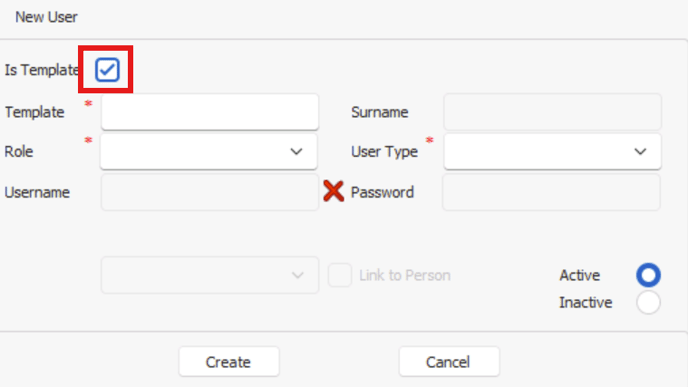Click the Username input field
Image resolution: width=688 pixels, height=387 pixels.
pos(210,192)
